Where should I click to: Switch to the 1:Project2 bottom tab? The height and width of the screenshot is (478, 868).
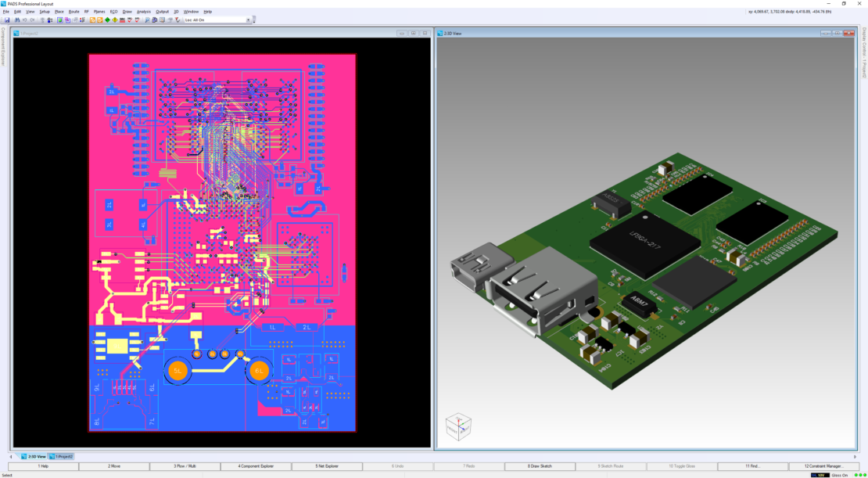tap(63, 456)
